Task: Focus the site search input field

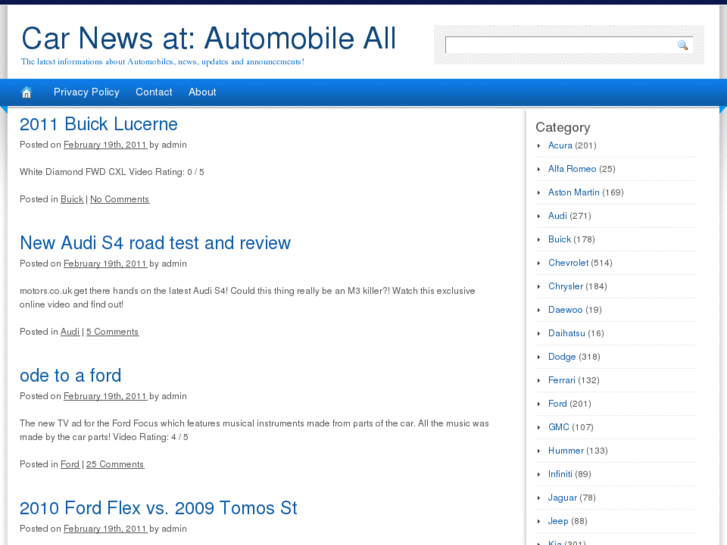Action: click(561, 45)
